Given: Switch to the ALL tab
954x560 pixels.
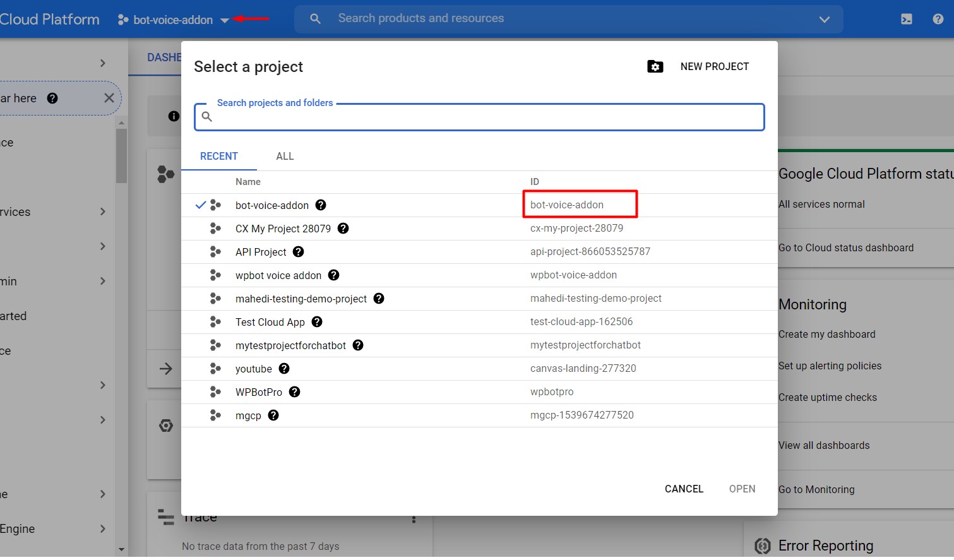Looking at the screenshot, I should coord(285,157).
